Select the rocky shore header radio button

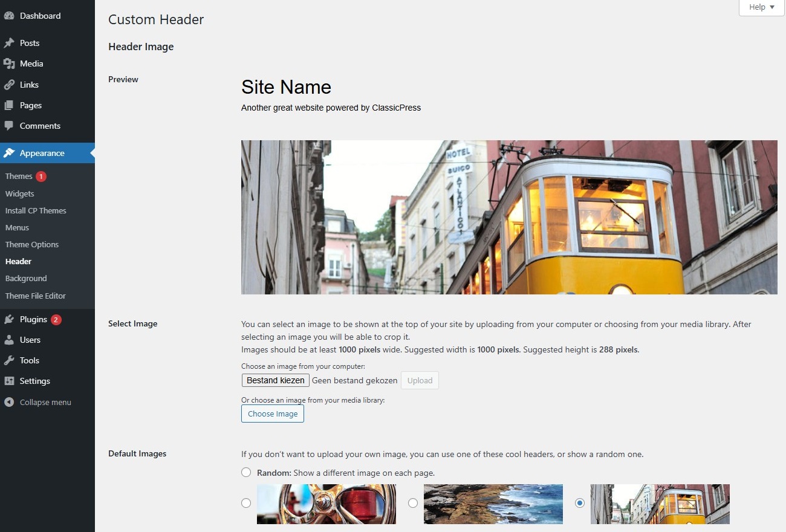tap(413, 503)
